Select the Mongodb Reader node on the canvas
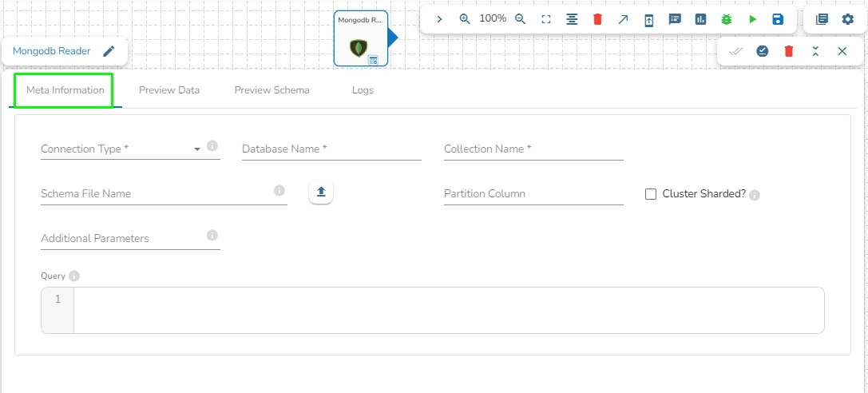868x393 pixels. [x=360, y=38]
